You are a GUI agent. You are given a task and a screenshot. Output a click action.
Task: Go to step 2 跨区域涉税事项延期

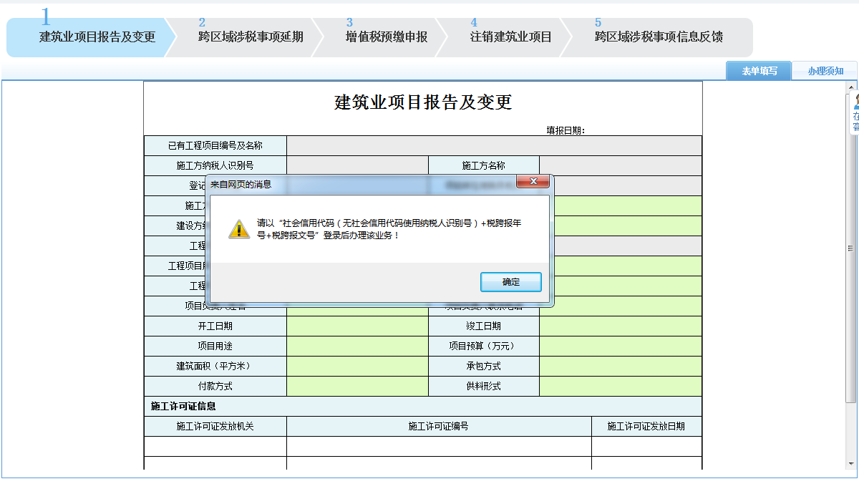251,37
